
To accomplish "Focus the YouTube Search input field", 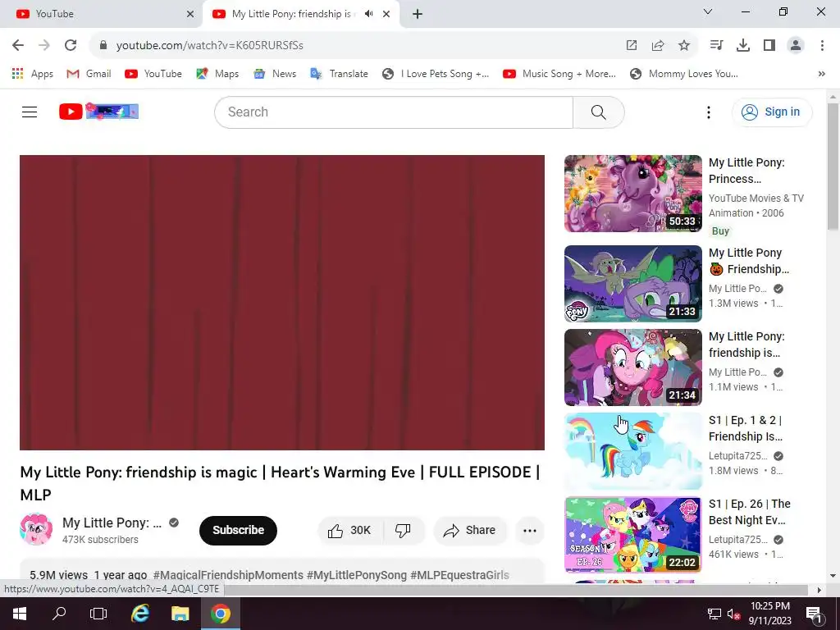I will (x=394, y=112).
